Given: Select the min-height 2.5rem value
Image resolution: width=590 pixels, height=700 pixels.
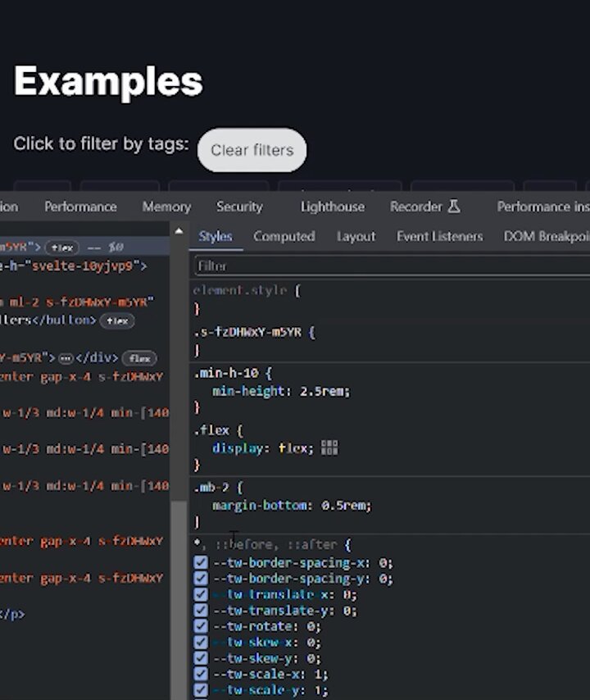Looking at the screenshot, I should [324, 391].
